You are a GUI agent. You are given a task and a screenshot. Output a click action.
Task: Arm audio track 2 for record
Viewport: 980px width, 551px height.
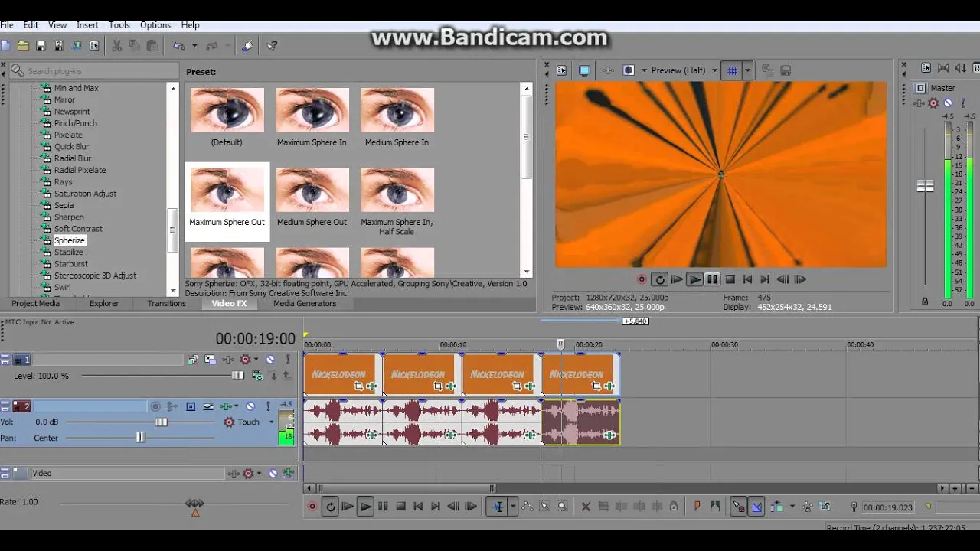click(x=155, y=406)
